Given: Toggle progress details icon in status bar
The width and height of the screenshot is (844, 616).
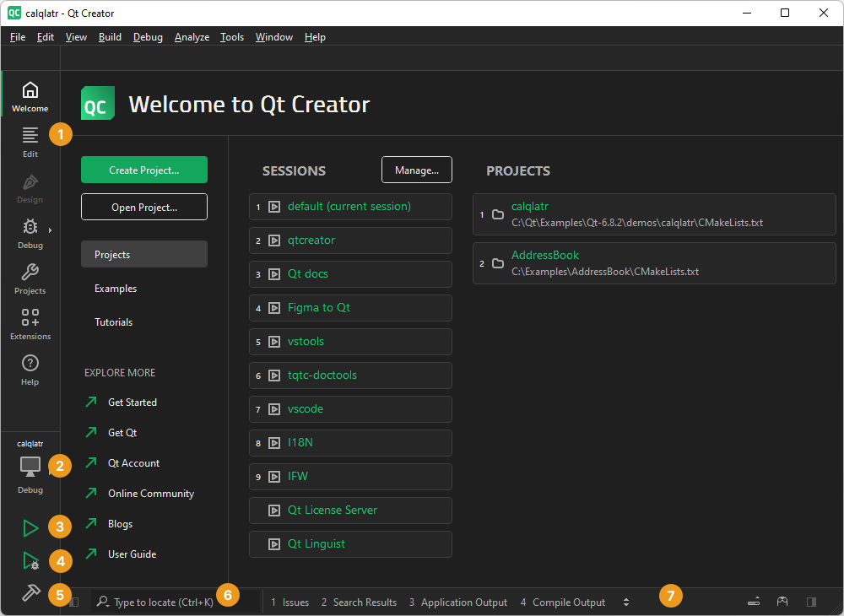Looking at the screenshot, I should 754,602.
